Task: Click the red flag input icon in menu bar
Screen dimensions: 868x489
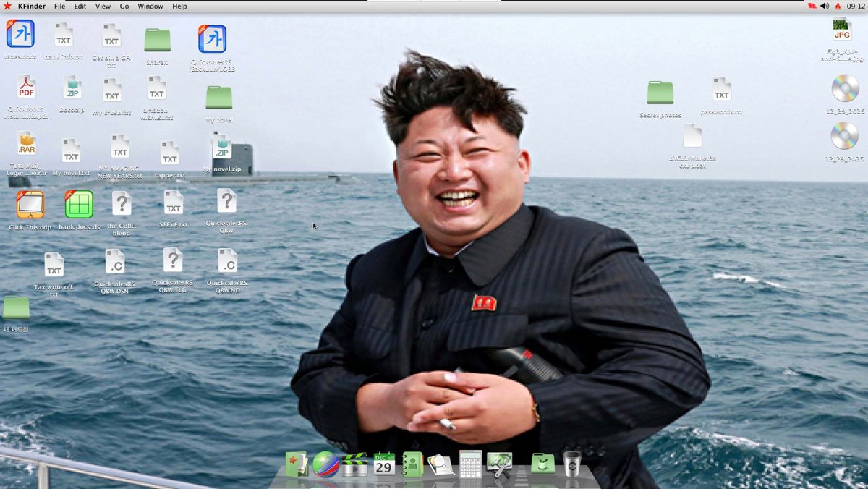Action: (812, 6)
